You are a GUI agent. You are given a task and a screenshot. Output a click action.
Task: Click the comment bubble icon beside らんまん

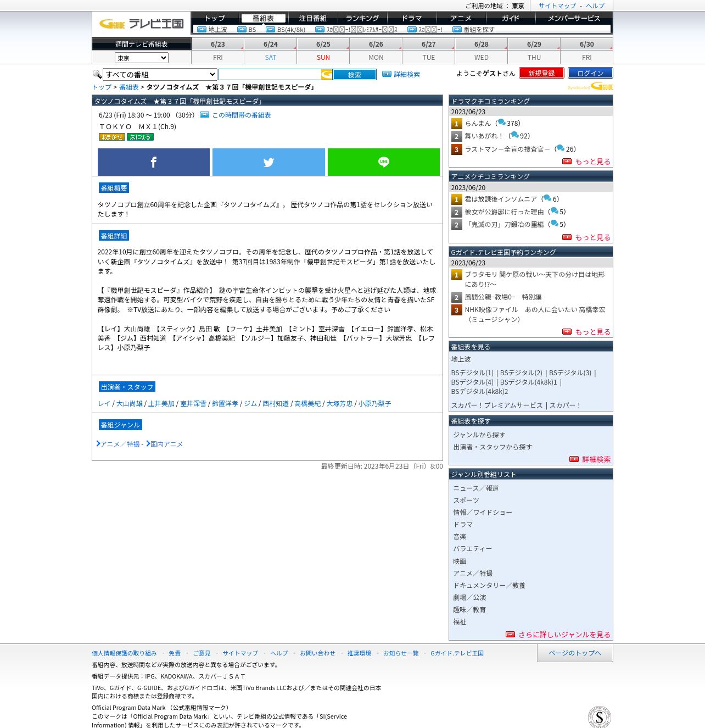(x=501, y=123)
